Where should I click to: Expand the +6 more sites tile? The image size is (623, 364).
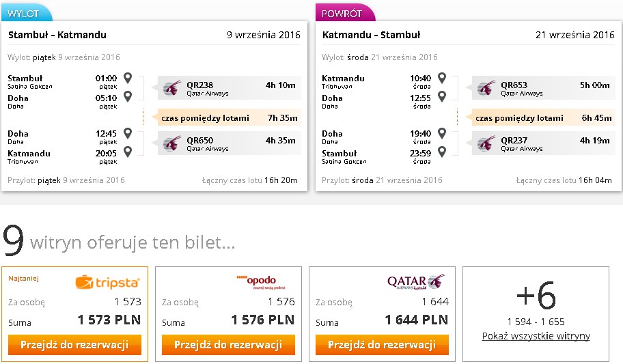pos(536,314)
